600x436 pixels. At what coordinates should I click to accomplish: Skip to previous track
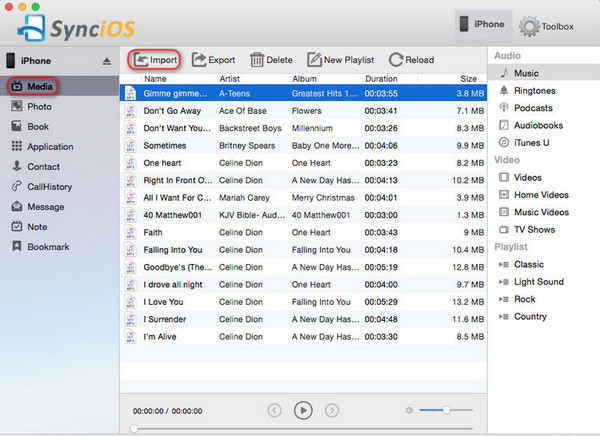[274, 410]
